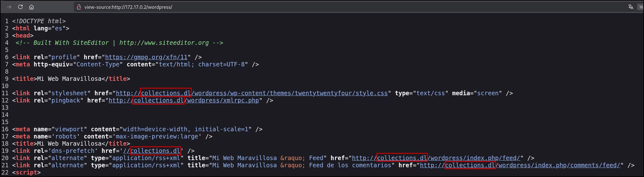Image resolution: width=644 pixels, height=177 pixels.
Task: Click the browser forward arrow icon
Action: point(9,7)
